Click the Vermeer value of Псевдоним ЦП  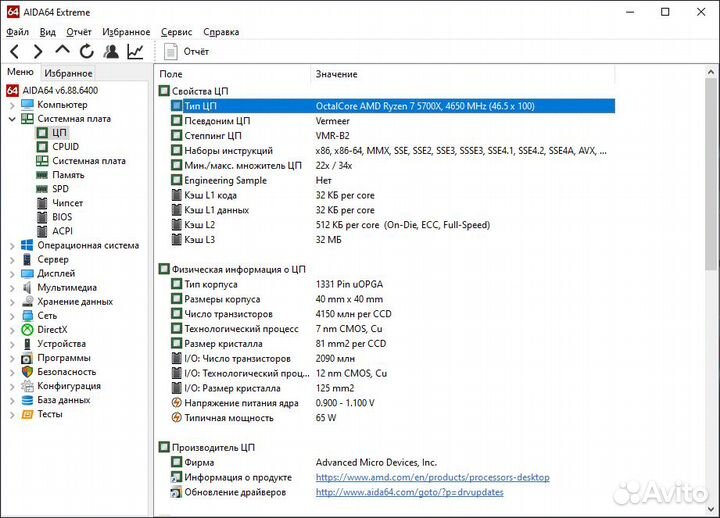(332, 121)
